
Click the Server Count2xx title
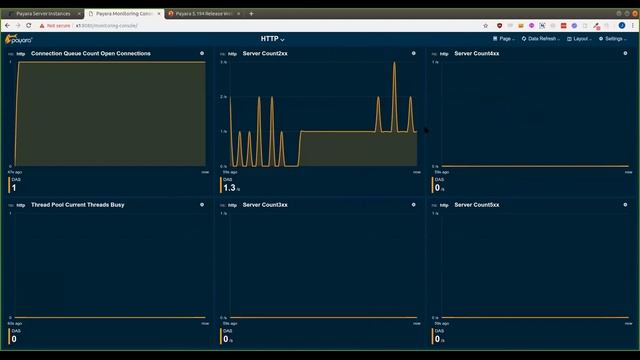coord(265,53)
